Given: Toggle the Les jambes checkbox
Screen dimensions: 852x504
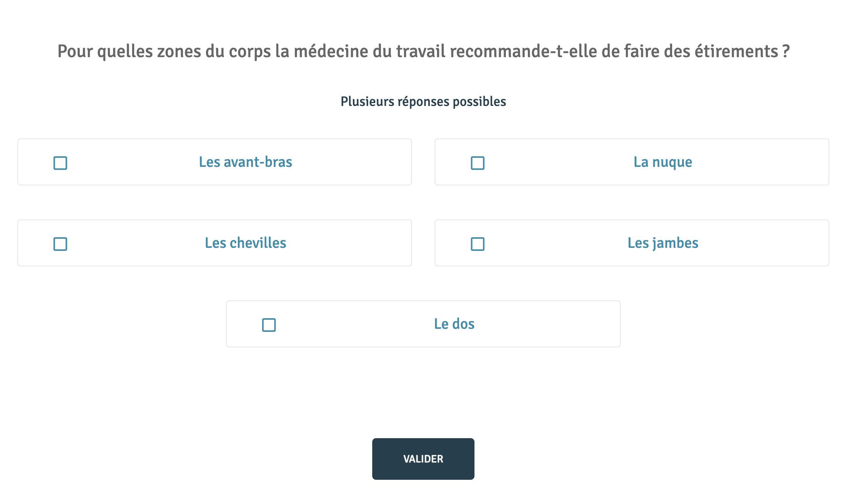Looking at the screenshot, I should pos(477,244).
